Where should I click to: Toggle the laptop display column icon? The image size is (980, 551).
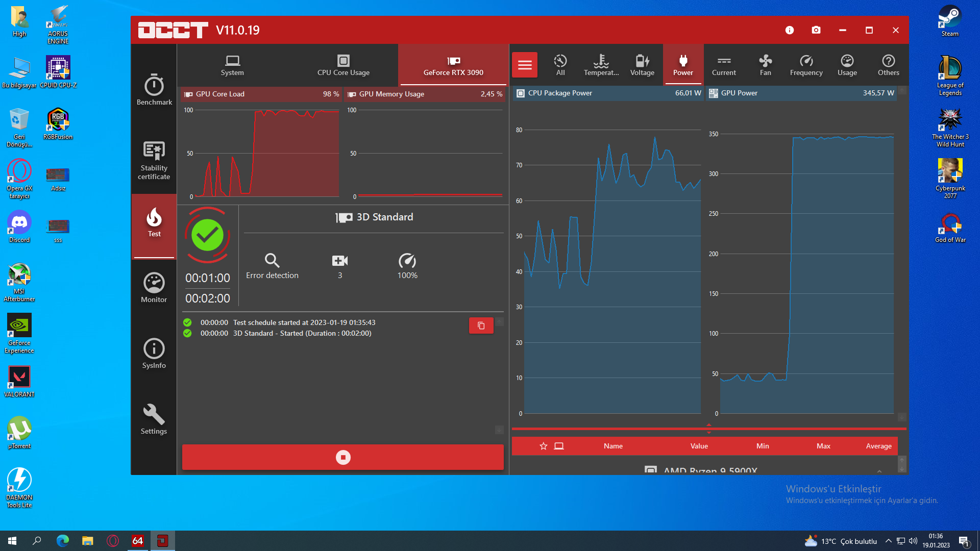(559, 446)
